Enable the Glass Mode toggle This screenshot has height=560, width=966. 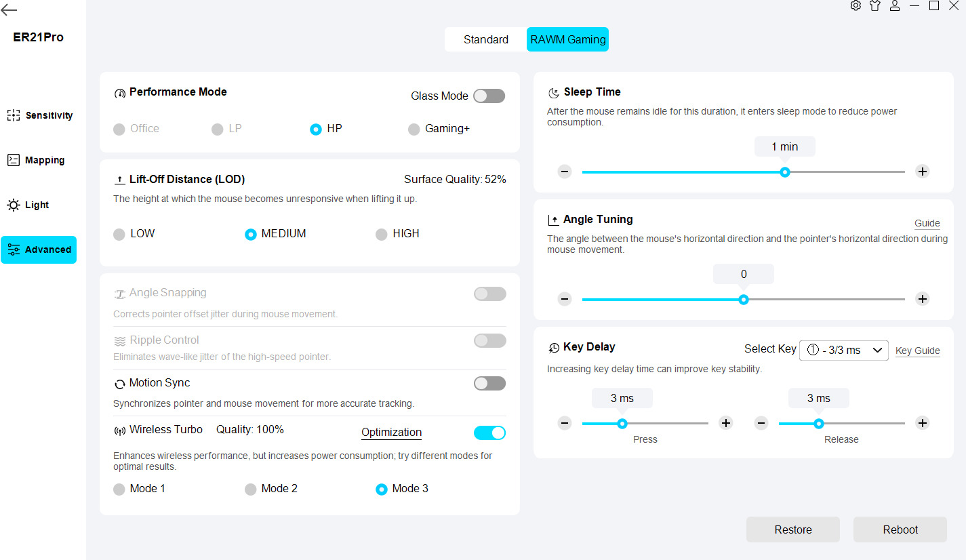coord(489,96)
